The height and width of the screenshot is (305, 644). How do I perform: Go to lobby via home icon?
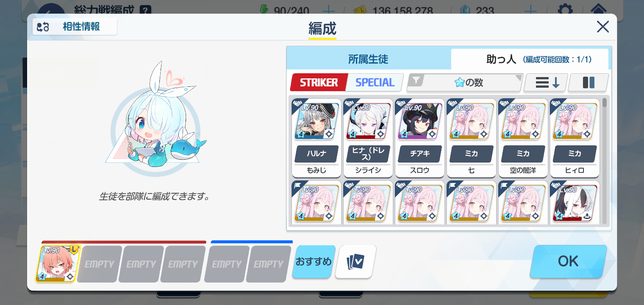pyautogui.click(x=598, y=9)
